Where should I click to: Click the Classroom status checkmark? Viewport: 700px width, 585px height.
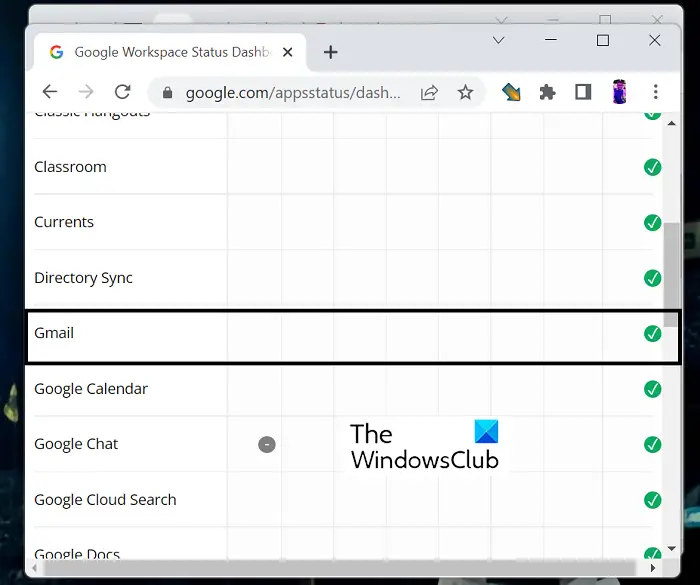tap(652, 167)
